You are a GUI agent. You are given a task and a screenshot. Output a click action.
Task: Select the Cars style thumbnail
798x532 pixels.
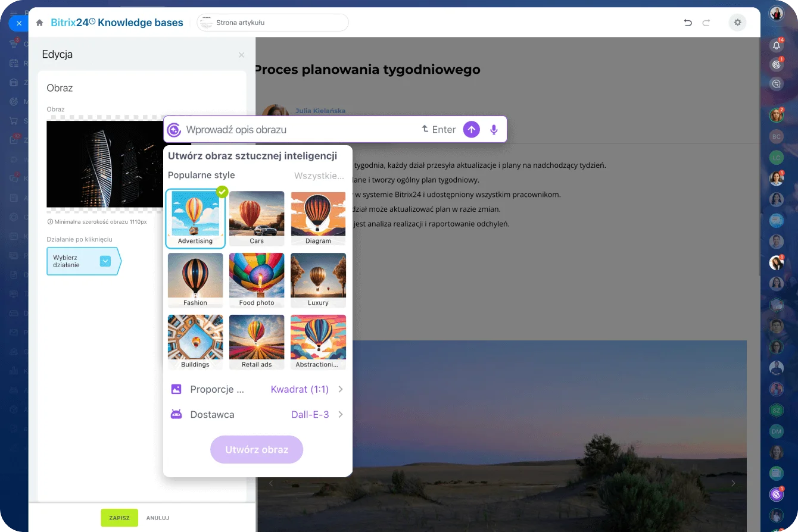[257, 218]
